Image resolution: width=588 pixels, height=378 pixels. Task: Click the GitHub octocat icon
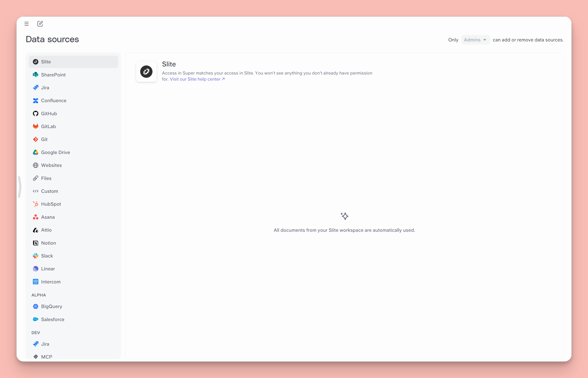pyautogui.click(x=36, y=113)
